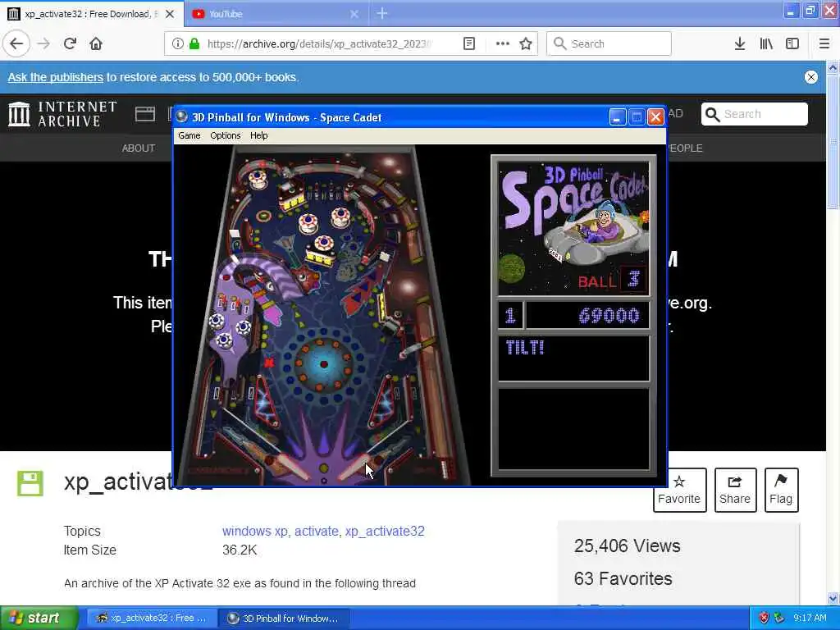Click the TILT! message text
840x630 pixels.
[x=524, y=348]
